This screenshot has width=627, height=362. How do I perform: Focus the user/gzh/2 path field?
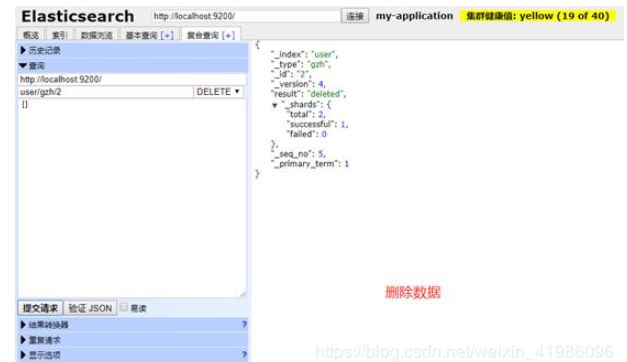106,92
